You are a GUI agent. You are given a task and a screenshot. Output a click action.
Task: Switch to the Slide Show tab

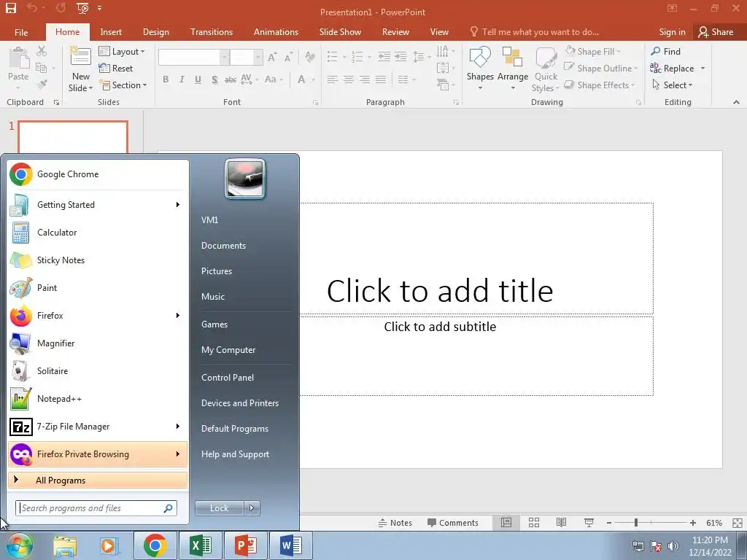pyautogui.click(x=340, y=32)
